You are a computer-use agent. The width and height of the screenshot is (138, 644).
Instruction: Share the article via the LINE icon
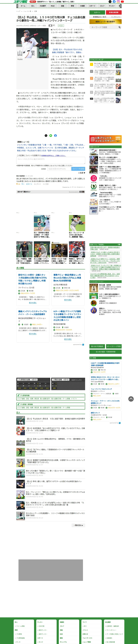(51, 135)
